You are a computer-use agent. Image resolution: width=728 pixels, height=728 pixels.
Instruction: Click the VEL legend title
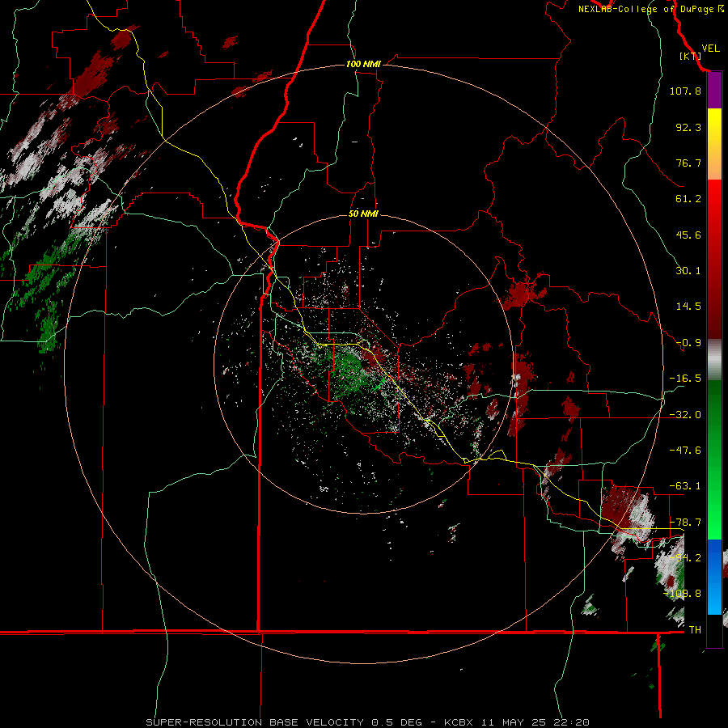710,49
